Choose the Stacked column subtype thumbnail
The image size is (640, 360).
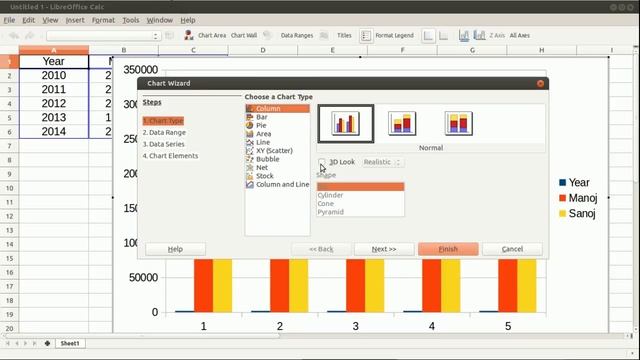click(x=402, y=123)
